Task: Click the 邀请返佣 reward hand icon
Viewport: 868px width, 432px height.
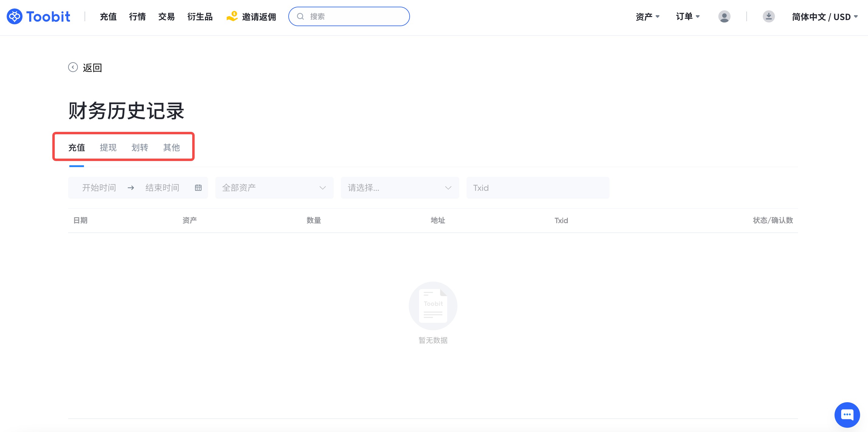Action: 232,16
